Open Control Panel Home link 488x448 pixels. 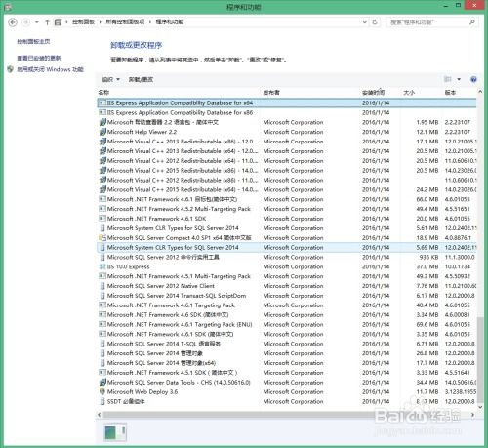[x=33, y=41]
